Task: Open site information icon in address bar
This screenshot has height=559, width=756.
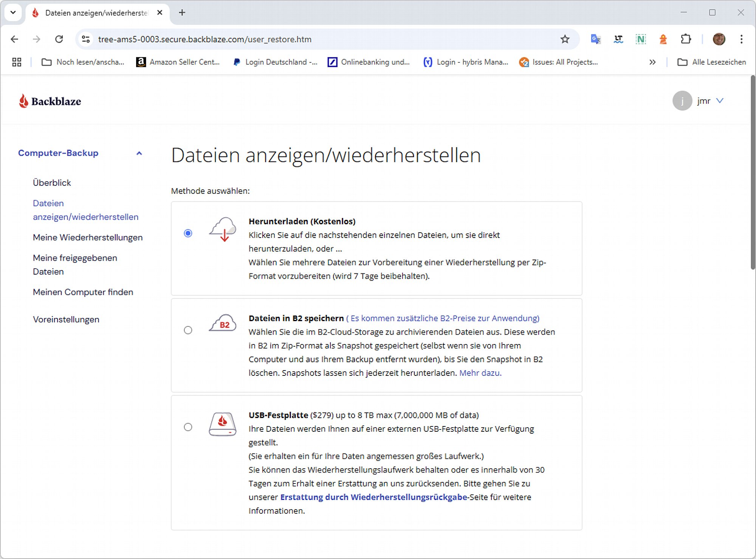Action: (86, 39)
